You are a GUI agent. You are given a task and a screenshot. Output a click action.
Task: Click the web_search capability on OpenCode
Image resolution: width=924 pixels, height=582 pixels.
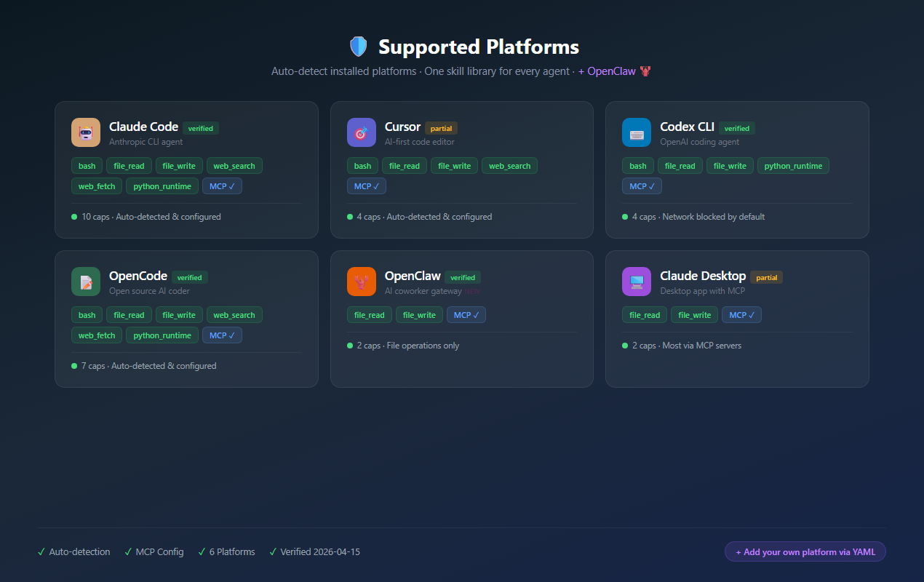234,314
